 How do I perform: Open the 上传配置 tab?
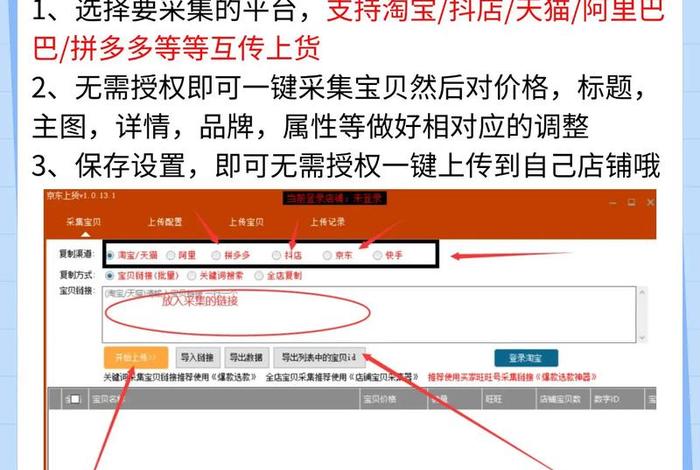165,222
